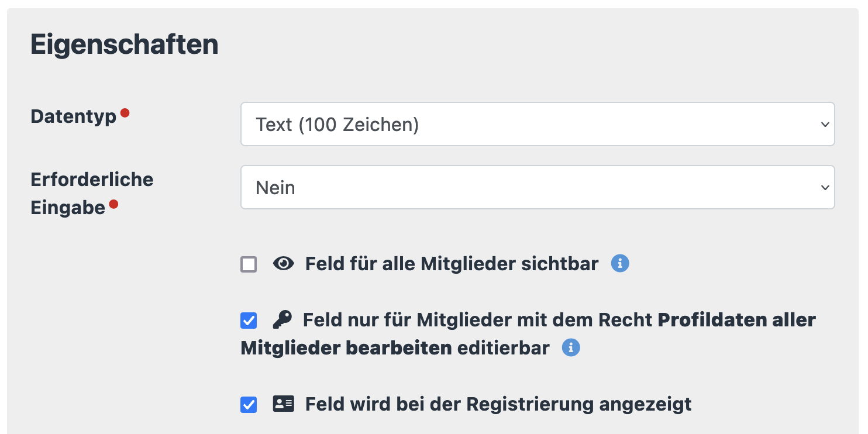The width and height of the screenshot is (868, 434).
Task: Open the Erforderliche Eingabe dropdown showing 'Nein'
Action: 537,188
